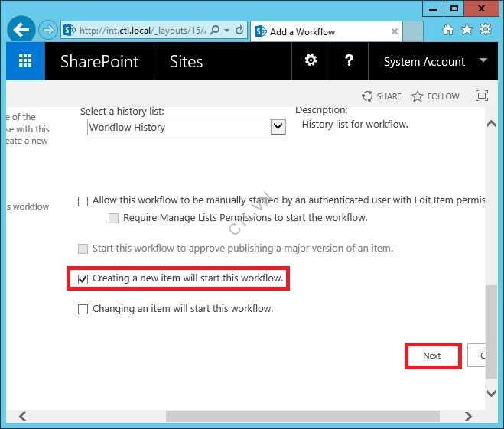Viewport: 504px width, 429px height.
Task: Click the browser back arrow button
Action: [21, 31]
